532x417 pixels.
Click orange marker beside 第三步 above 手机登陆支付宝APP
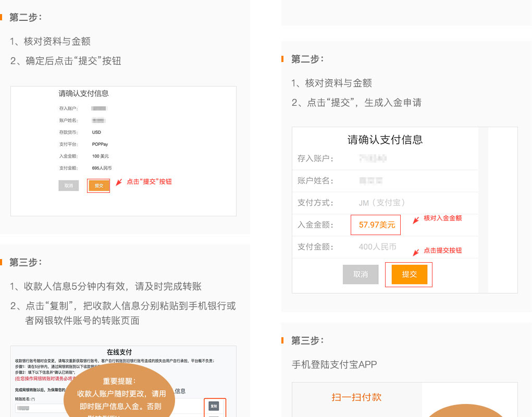click(x=282, y=340)
